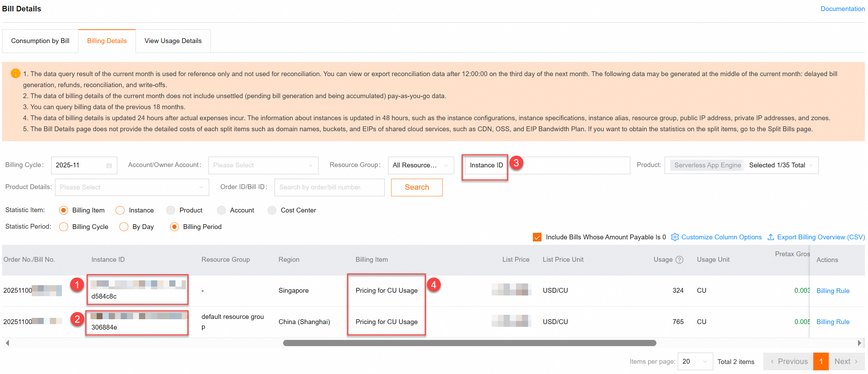Click the Export Billing Overview upload icon
Screen dimensions: 868x374
point(771,237)
